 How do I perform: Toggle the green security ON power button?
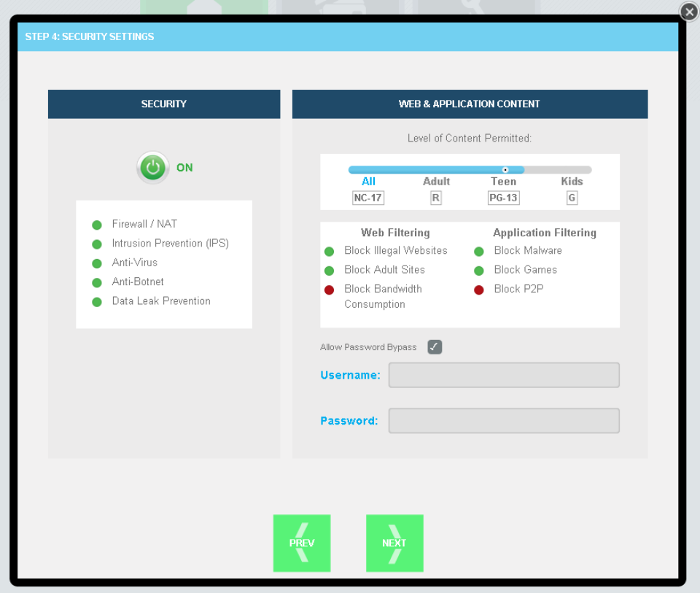tap(152, 168)
